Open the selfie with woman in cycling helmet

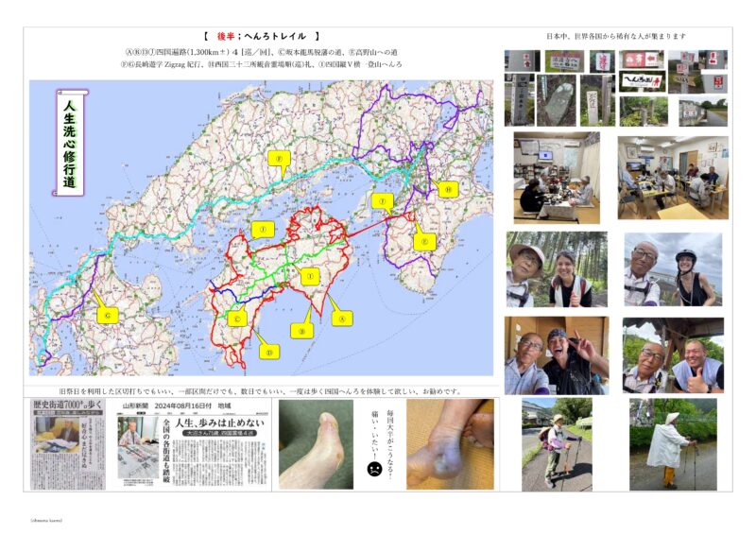[672, 269]
